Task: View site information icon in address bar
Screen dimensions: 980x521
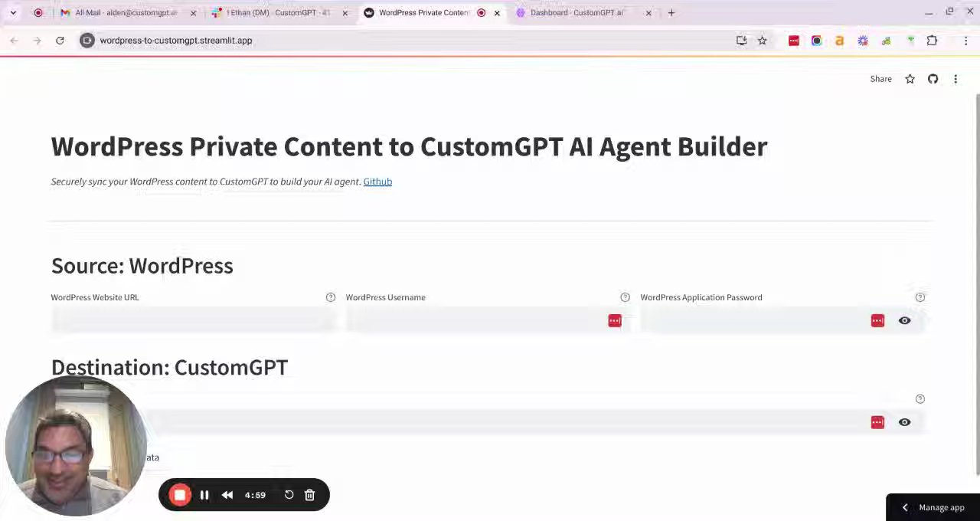Action: point(87,41)
